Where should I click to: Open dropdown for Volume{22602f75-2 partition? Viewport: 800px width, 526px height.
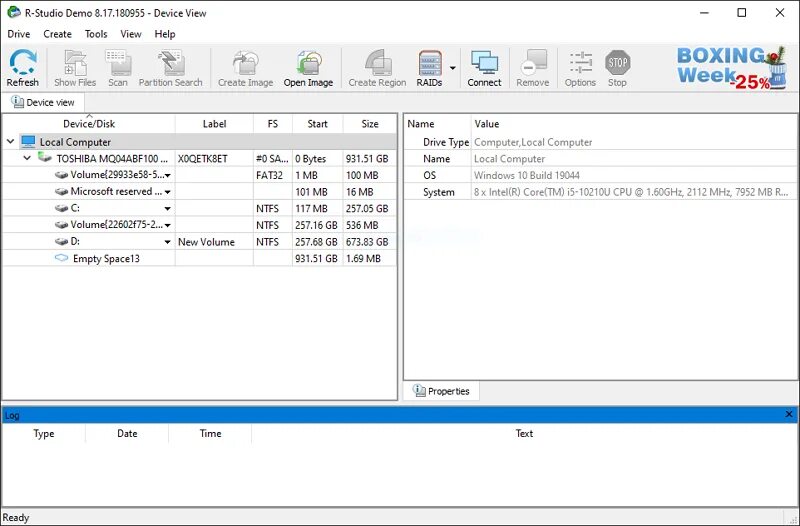(x=167, y=225)
